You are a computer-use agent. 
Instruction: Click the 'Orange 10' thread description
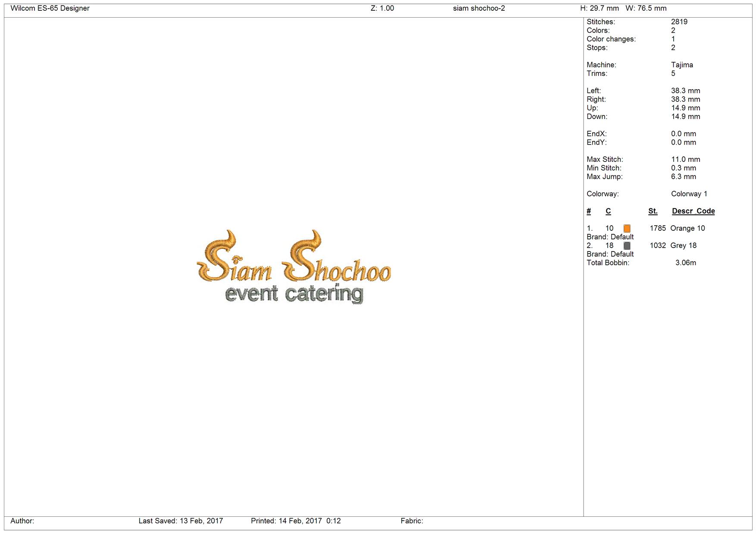687,228
